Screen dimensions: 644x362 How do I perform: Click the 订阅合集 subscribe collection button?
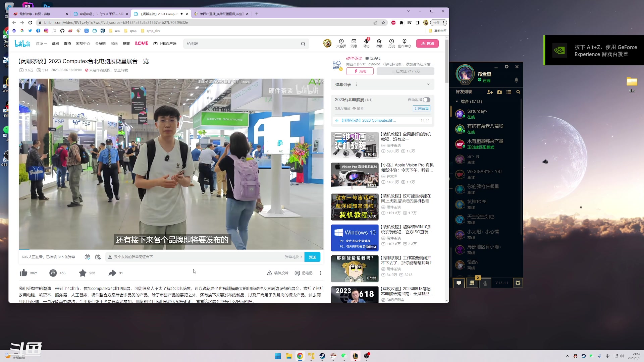pos(422,108)
